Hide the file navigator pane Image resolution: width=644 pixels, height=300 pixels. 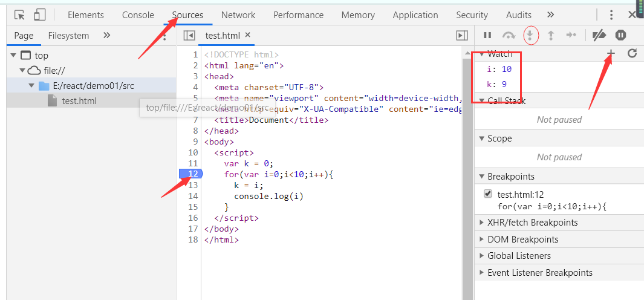pyautogui.click(x=189, y=36)
